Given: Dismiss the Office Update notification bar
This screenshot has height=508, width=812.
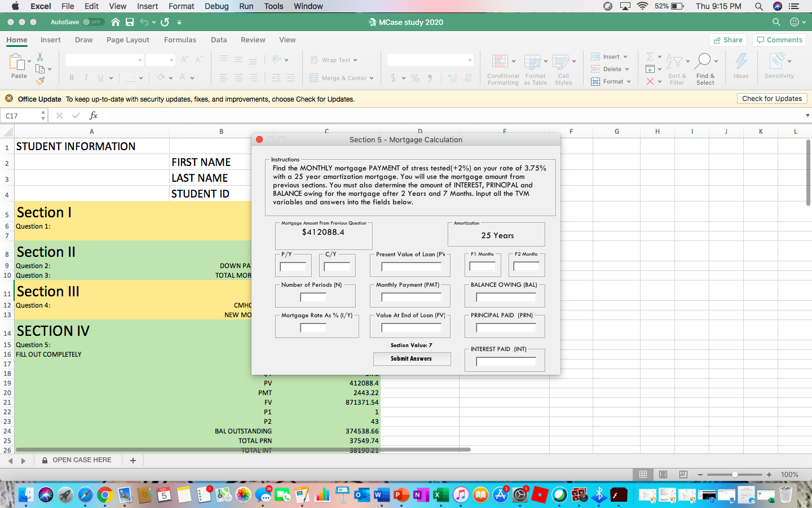Looking at the screenshot, I should [9, 98].
